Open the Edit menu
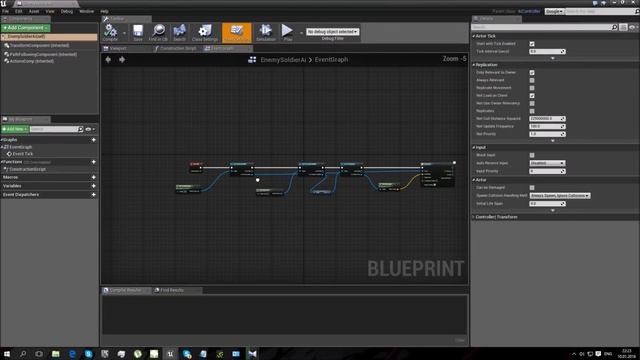 [19, 11]
